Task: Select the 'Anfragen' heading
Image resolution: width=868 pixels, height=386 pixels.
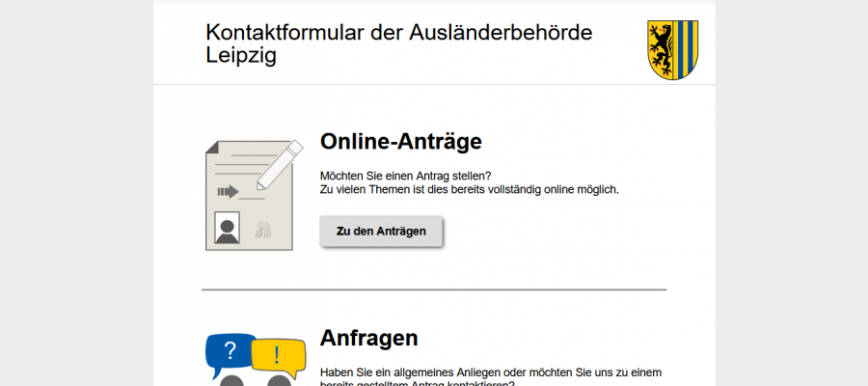Action: [x=368, y=338]
